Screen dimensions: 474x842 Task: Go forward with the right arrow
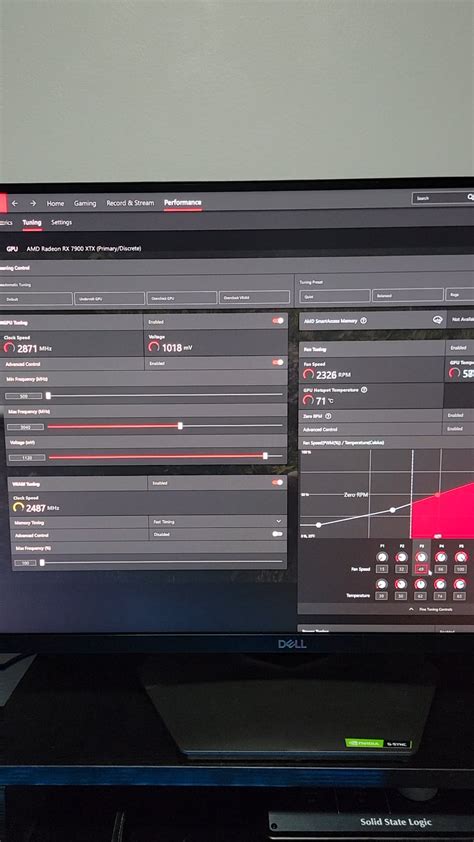click(x=33, y=203)
